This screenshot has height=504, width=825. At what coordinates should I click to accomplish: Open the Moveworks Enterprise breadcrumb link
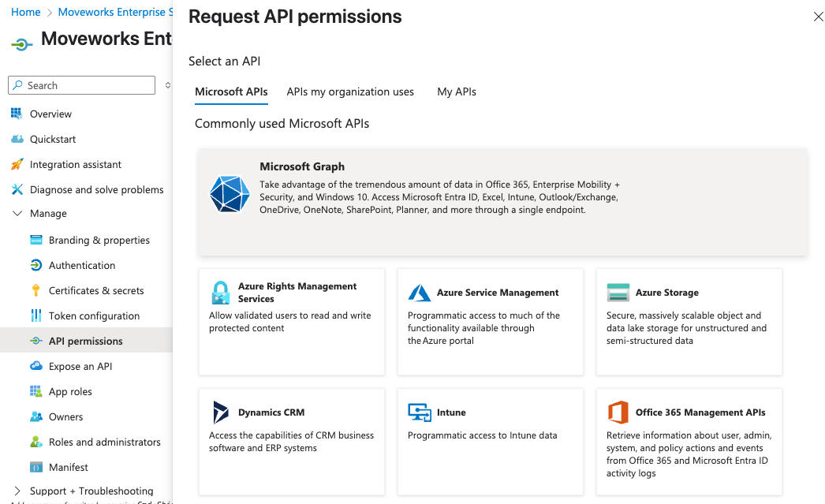click(115, 12)
